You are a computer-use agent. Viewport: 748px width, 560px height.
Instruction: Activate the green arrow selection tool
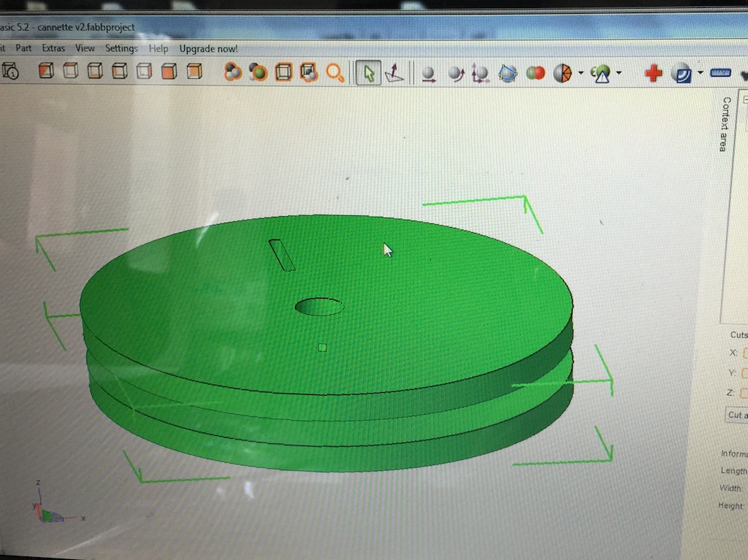368,73
